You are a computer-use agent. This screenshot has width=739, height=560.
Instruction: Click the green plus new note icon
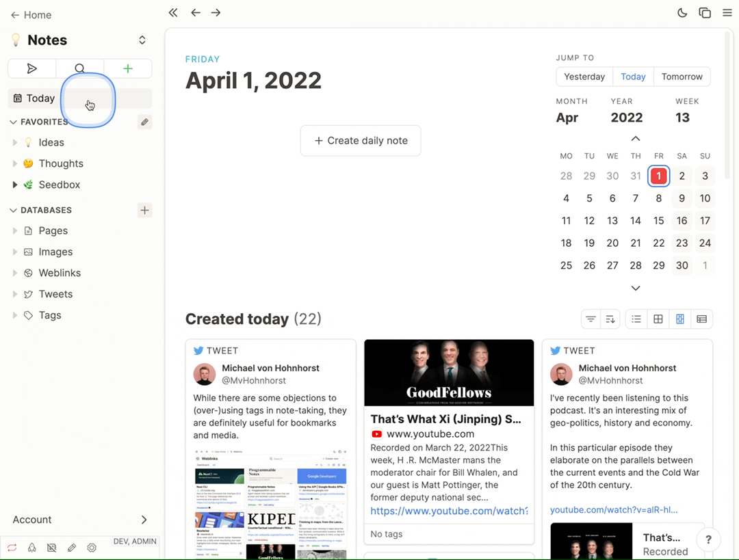127,68
